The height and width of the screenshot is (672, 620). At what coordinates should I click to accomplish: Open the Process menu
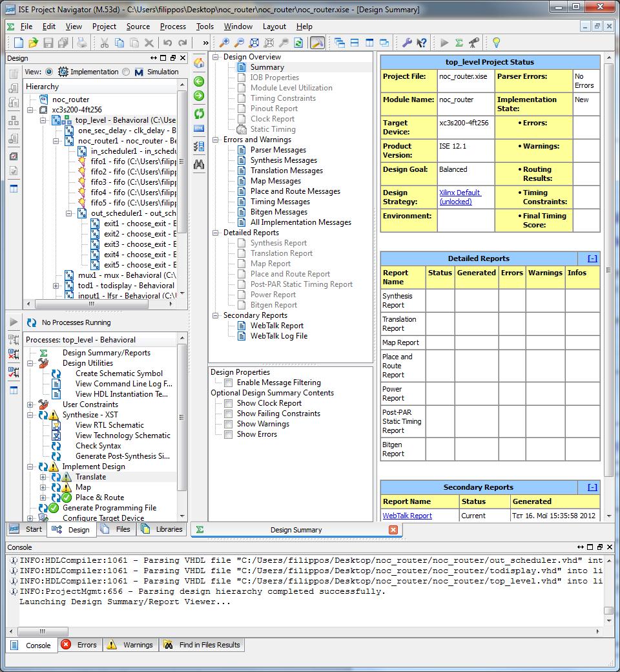pos(172,26)
